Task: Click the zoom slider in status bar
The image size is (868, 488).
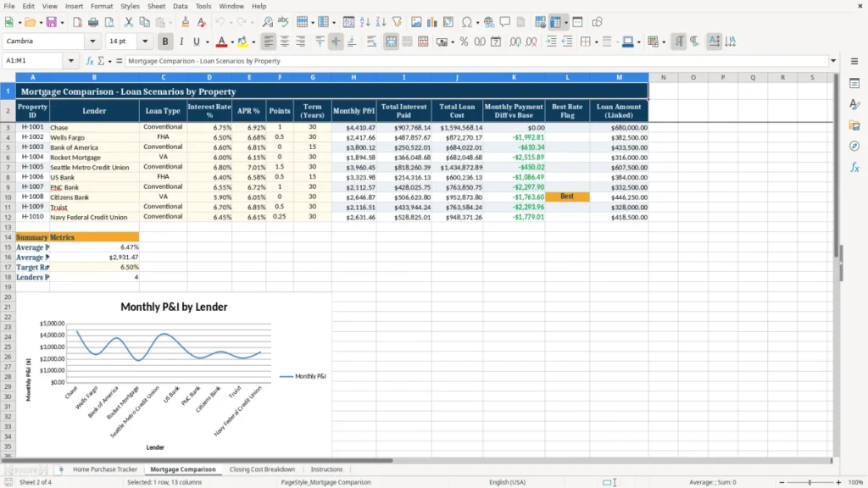Action: (x=810, y=482)
